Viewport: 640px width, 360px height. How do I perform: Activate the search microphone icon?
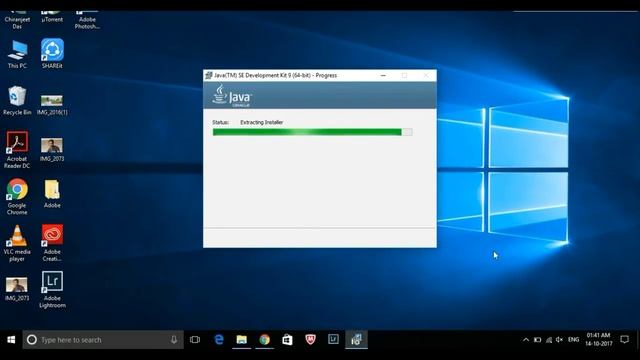tap(174, 340)
